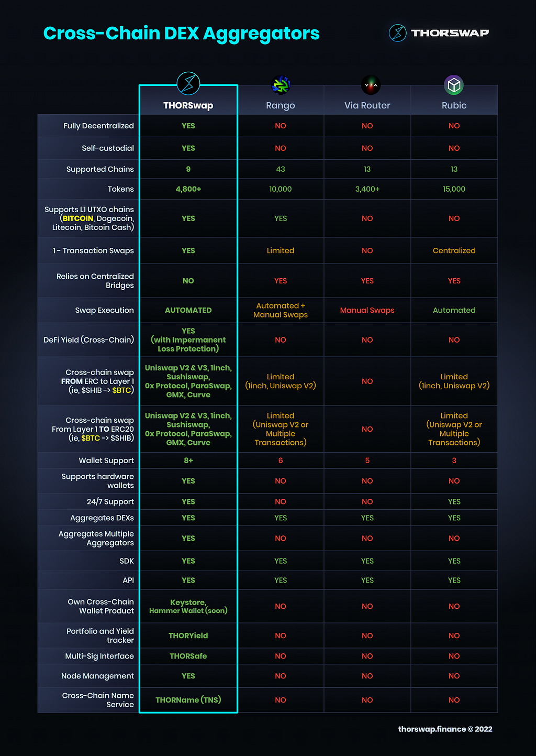The height and width of the screenshot is (756, 536).
Task: Click Rubic's Centralized value
Action: click(x=454, y=250)
